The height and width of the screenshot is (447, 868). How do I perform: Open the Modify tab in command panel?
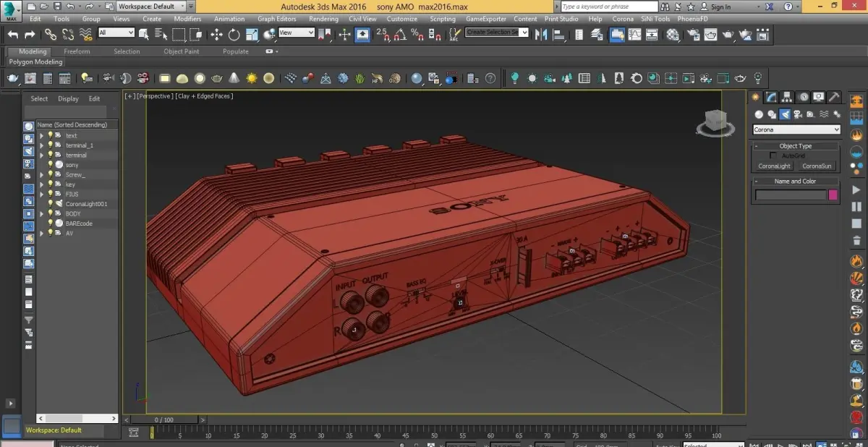[772, 97]
